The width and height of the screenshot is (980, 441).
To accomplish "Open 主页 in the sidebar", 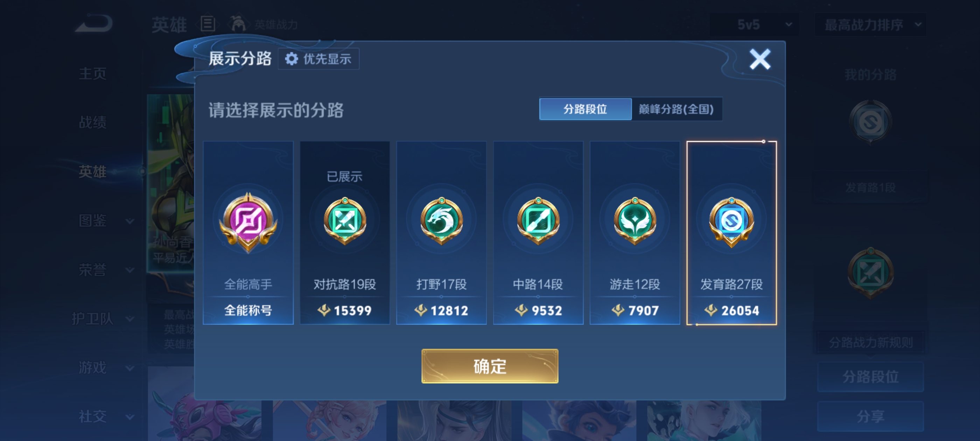I will [x=92, y=73].
